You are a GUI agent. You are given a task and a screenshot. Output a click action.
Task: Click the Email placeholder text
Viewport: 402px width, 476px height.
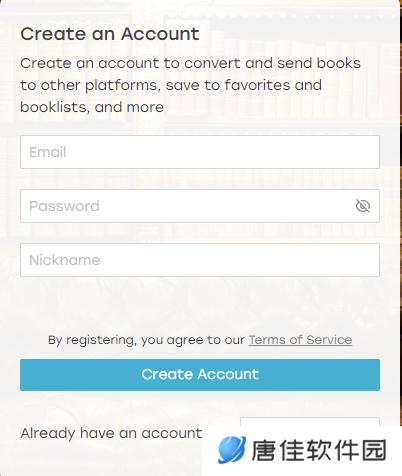48,152
